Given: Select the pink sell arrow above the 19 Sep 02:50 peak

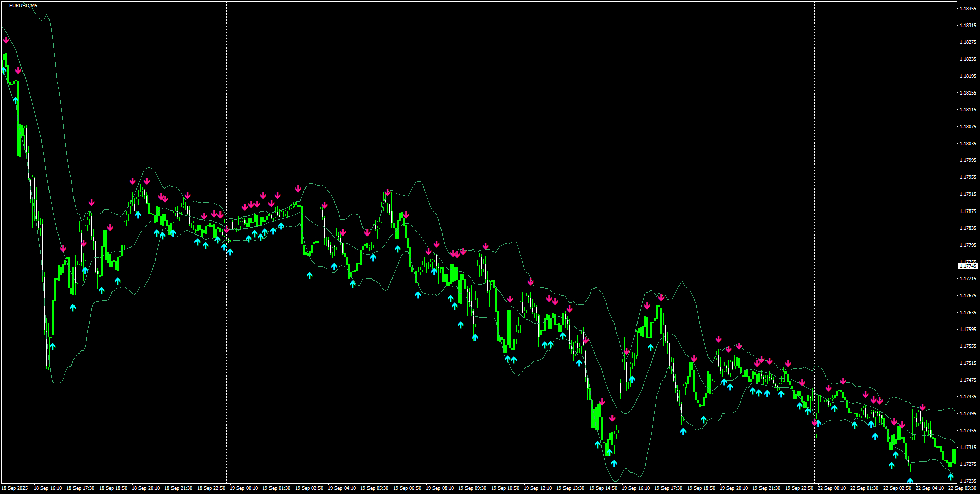Looking at the screenshot, I should click(x=298, y=188).
